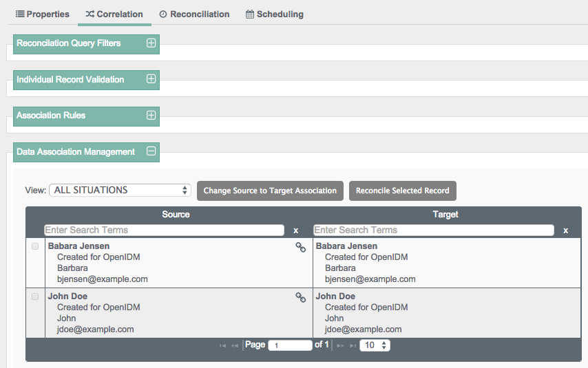Go to next page arrow

(x=340, y=345)
